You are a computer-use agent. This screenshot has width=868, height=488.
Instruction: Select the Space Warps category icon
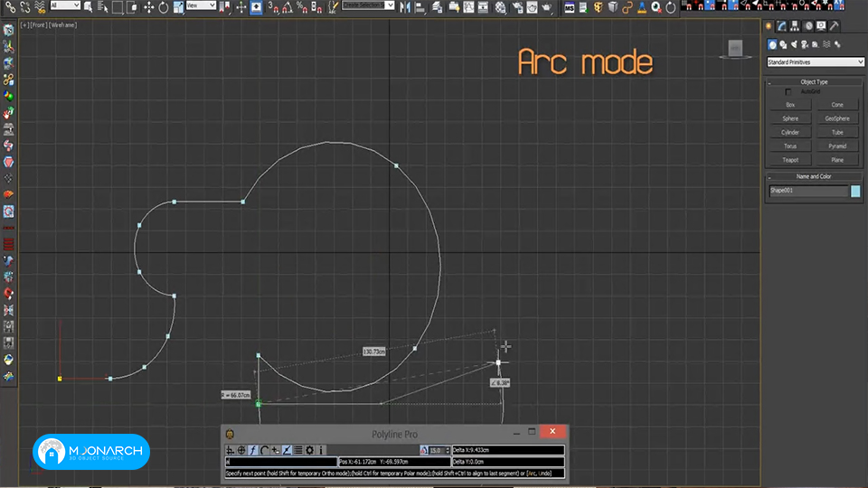pos(826,44)
